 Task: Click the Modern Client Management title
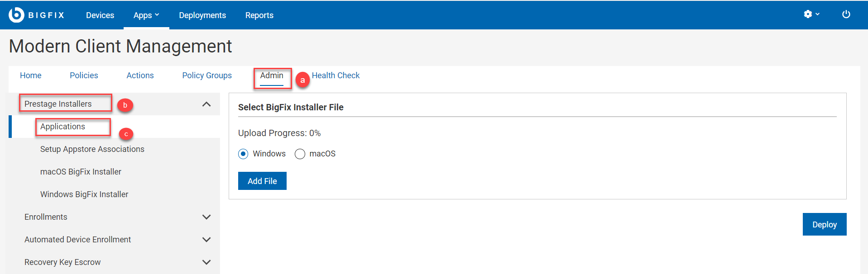120,46
